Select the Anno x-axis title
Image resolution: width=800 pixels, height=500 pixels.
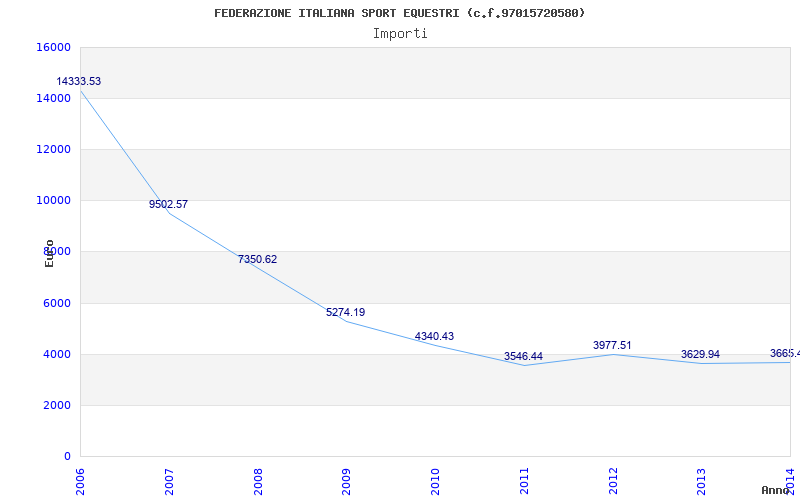pos(777,490)
